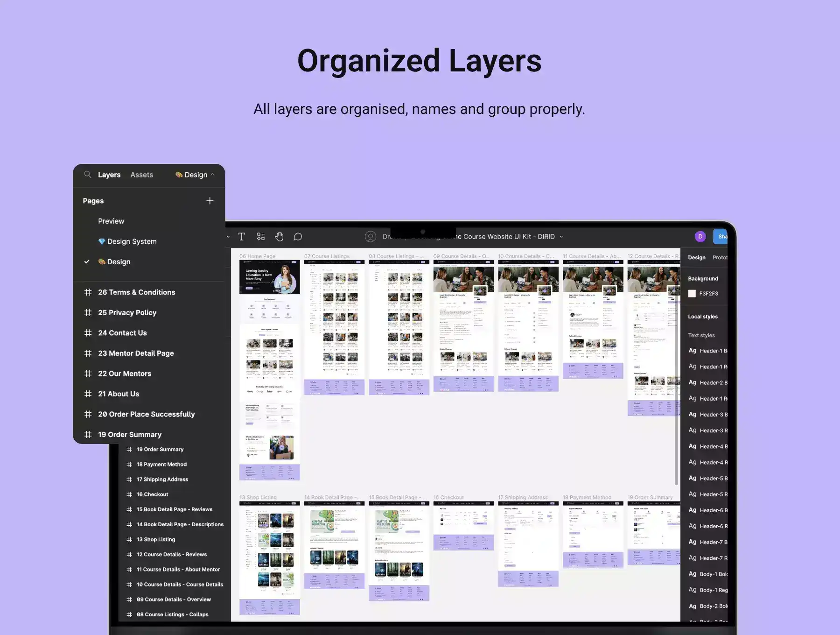
Task: Switch to the Assets tab
Action: [141, 175]
